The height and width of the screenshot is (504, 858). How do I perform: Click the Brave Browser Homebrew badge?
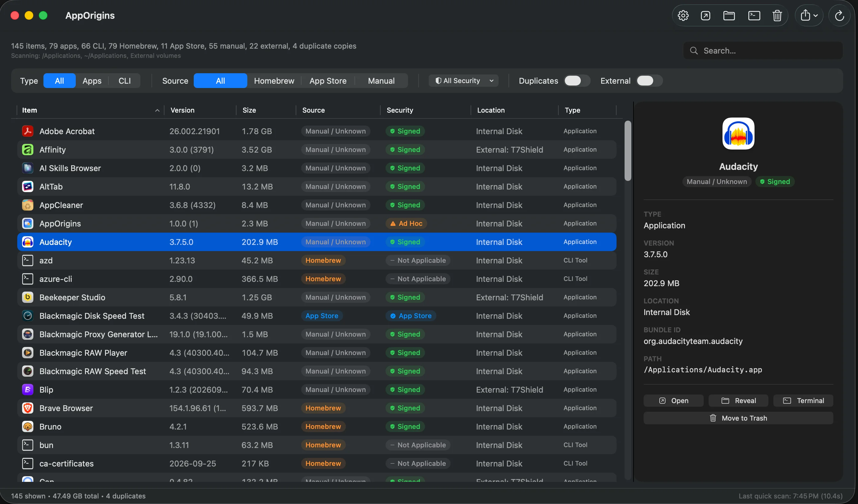(x=323, y=408)
